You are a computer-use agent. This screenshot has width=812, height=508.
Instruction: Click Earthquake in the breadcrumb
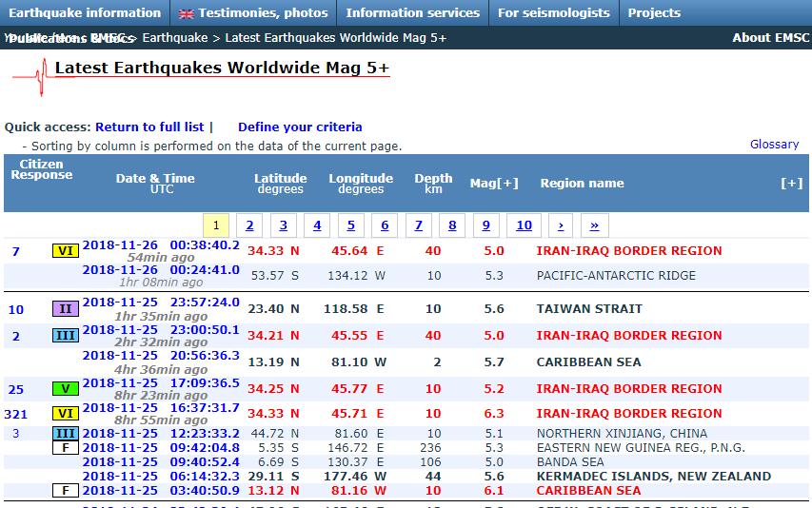coord(175,38)
